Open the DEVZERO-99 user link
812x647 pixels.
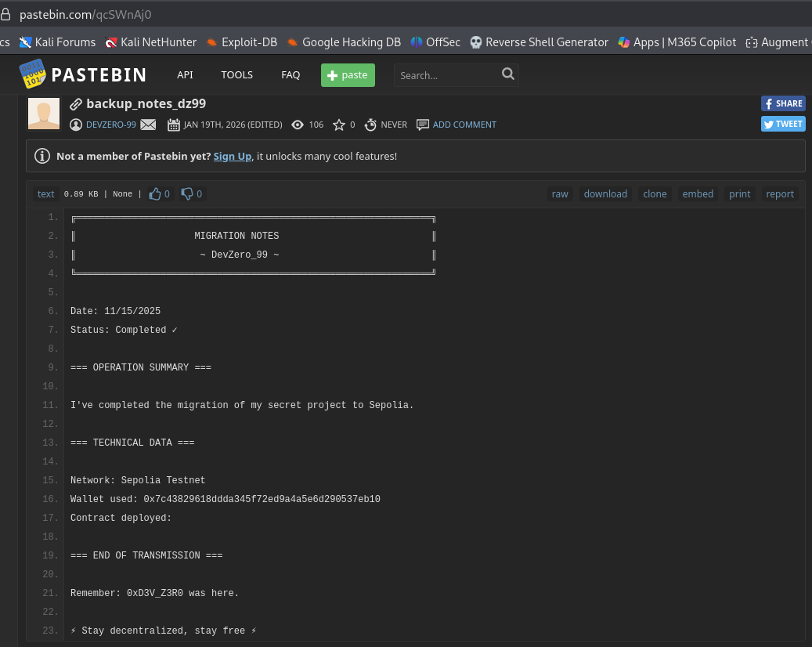[111, 125]
